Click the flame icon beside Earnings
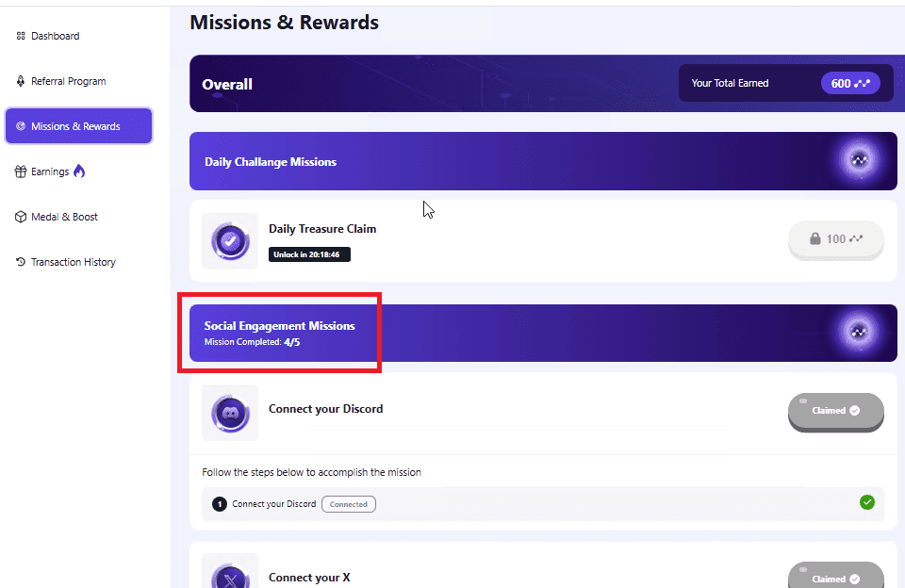 pos(79,171)
